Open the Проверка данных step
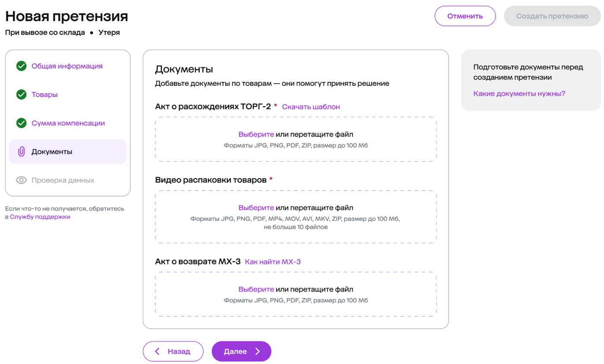This screenshot has height=364, width=604. point(63,180)
